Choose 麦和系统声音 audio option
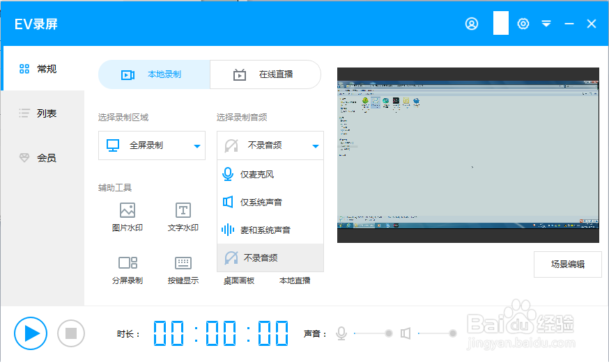 (x=270, y=230)
